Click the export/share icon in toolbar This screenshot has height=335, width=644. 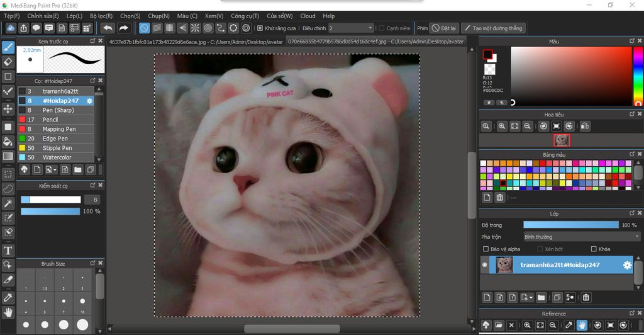point(23,28)
